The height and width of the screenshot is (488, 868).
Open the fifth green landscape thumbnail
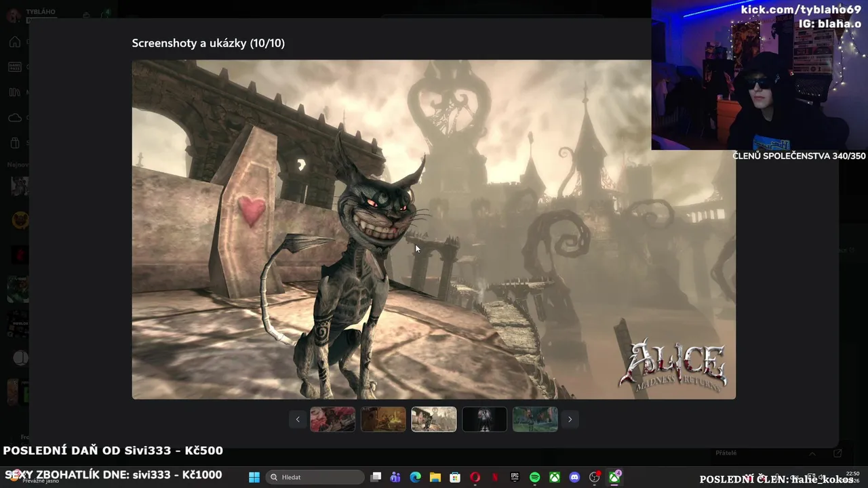point(535,420)
